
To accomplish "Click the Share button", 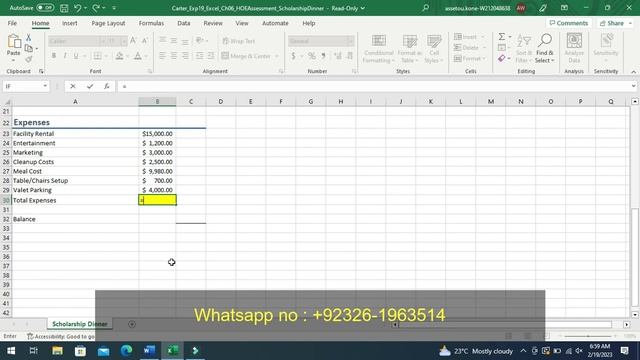I will click(615, 23).
